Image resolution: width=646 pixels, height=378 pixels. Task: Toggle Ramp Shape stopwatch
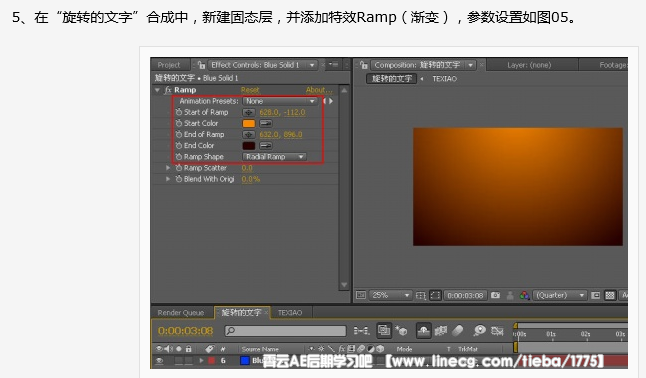[178, 157]
